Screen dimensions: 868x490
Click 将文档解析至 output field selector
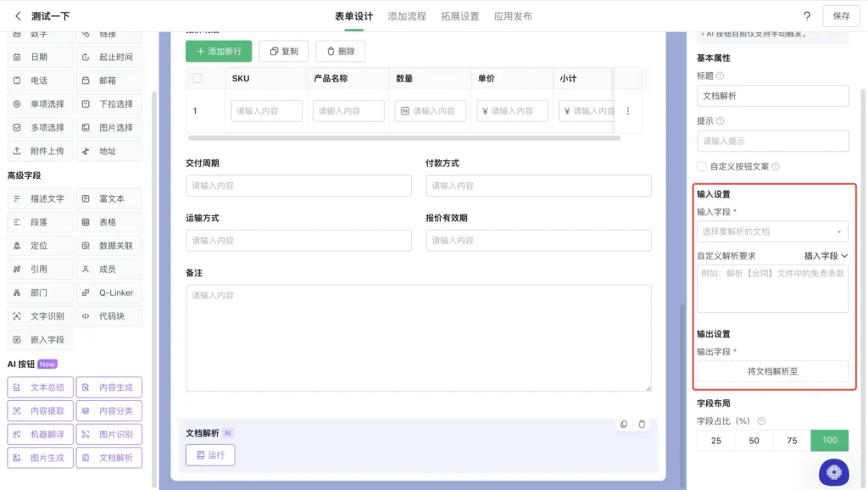772,371
